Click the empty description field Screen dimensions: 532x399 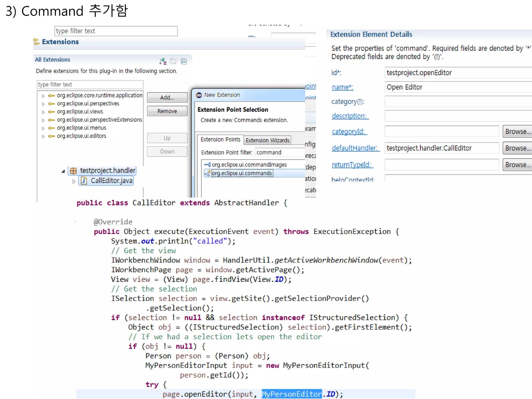pyautogui.click(x=458, y=116)
